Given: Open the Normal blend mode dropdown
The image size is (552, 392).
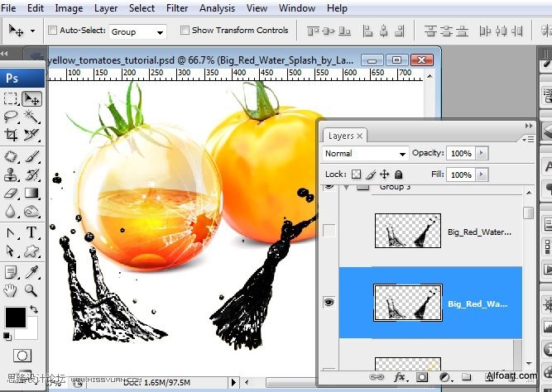Looking at the screenshot, I should click(366, 154).
